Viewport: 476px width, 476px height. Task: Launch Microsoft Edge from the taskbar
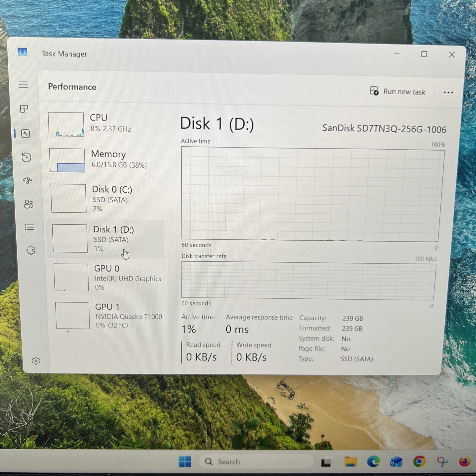click(373, 461)
